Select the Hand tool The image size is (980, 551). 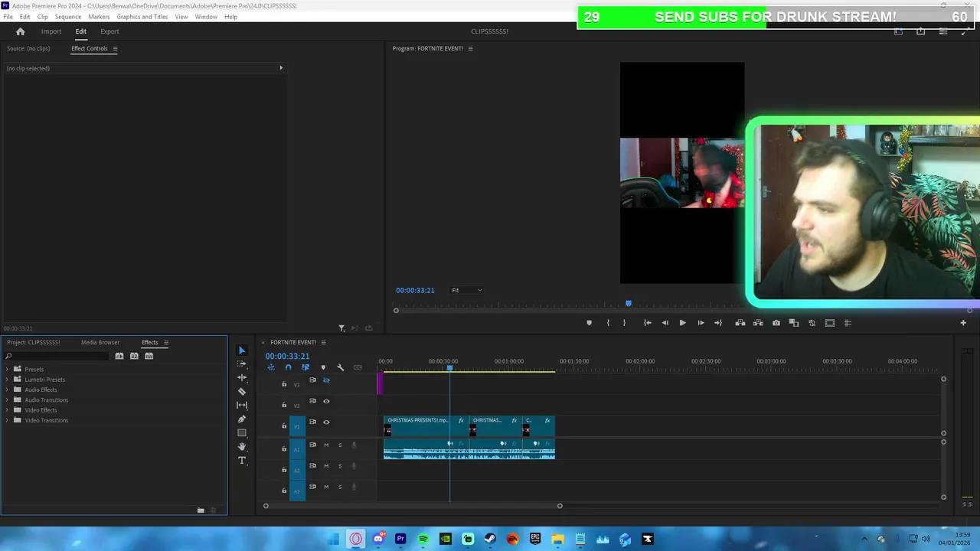tap(242, 446)
